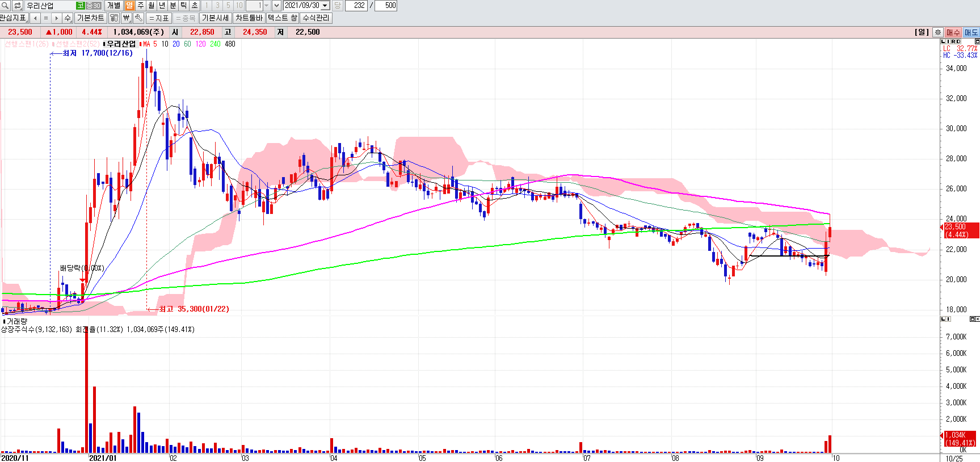980x462 pixels.
Task: Expand the chevron dropdown beside interval box
Action: pos(276,6)
